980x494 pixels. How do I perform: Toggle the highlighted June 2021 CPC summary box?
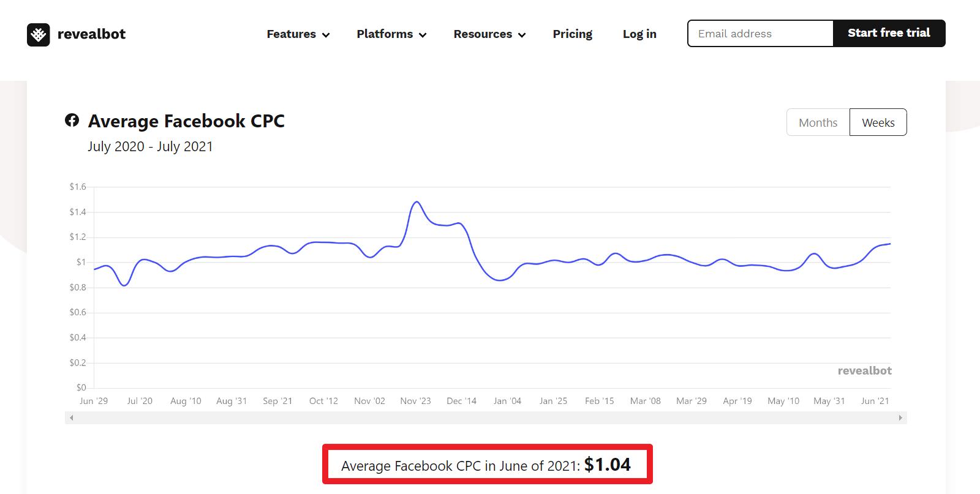(x=487, y=464)
